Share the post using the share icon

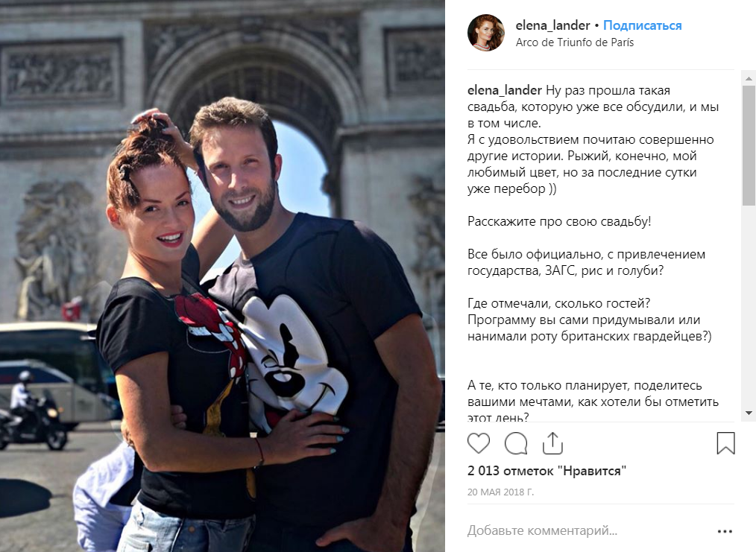[552, 443]
